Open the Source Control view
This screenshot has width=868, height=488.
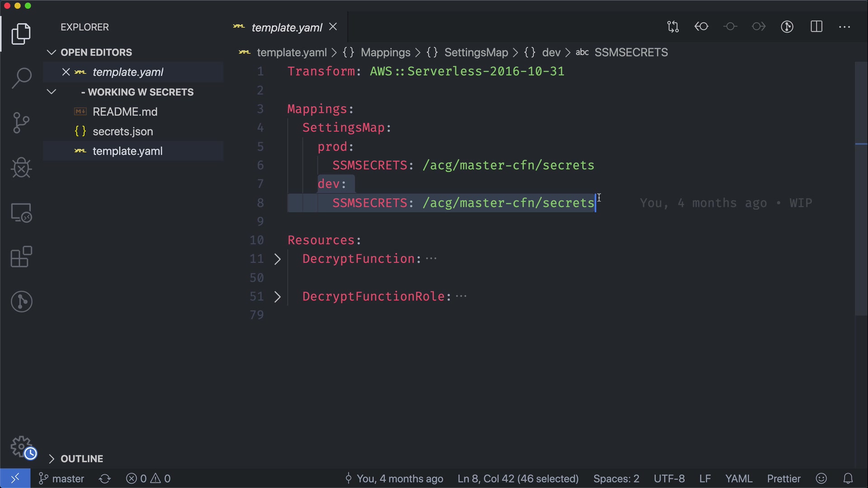click(21, 122)
